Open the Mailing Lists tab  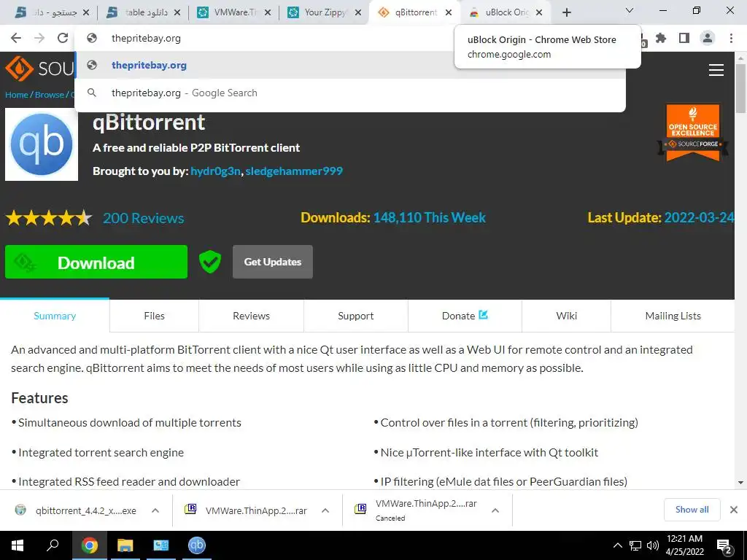pyautogui.click(x=673, y=316)
